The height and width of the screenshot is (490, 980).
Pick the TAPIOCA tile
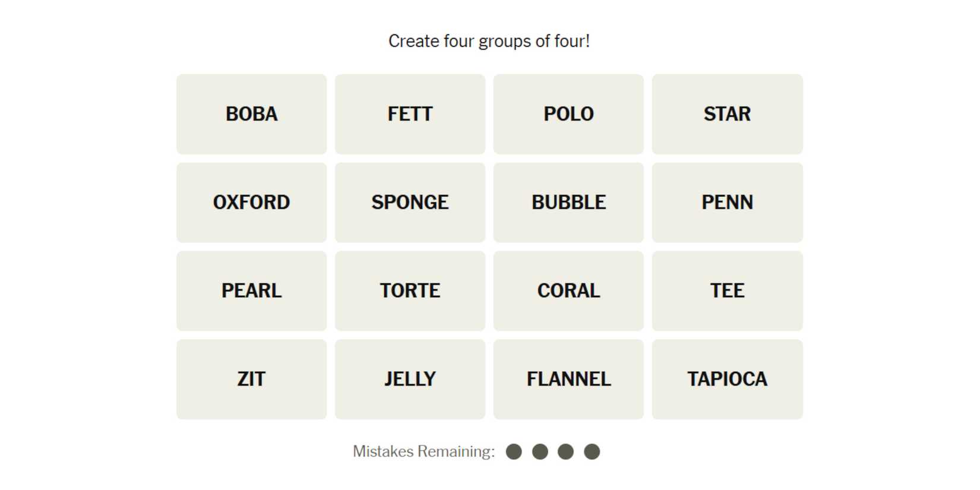pyautogui.click(x=727, y=380)
